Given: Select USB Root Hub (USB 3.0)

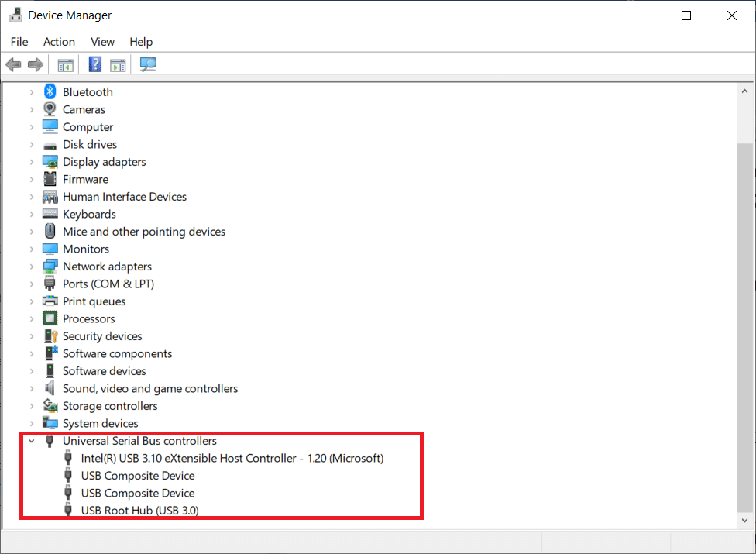Looking at the screenshot, I should pos(140,510).
